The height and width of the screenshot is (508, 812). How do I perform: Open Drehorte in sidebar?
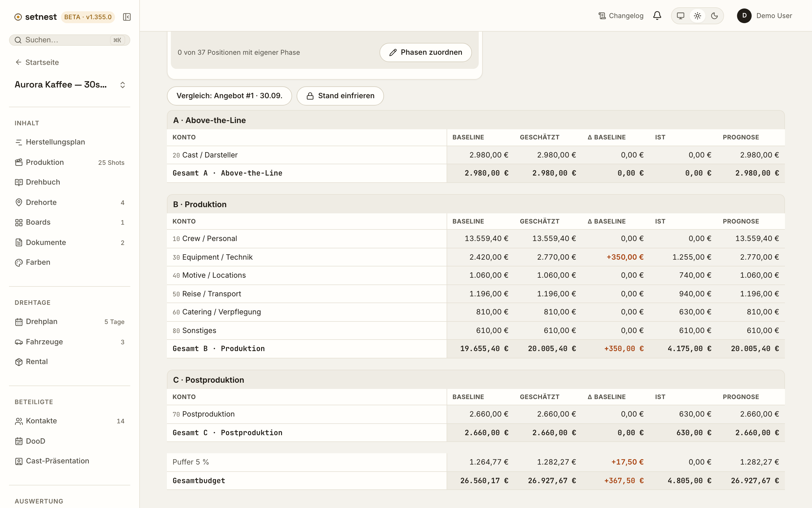pyautogui.click(x=69, y=202)
